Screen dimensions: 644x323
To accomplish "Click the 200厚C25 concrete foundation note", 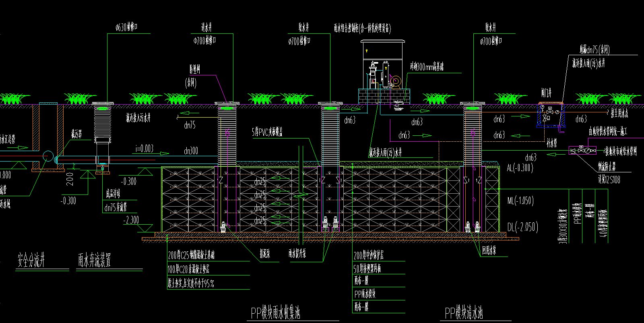I will [191, 255].
